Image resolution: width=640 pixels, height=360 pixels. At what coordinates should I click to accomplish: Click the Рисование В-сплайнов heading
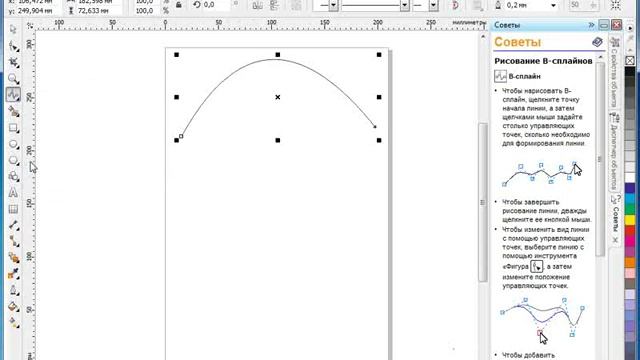[x=543, y=61]
